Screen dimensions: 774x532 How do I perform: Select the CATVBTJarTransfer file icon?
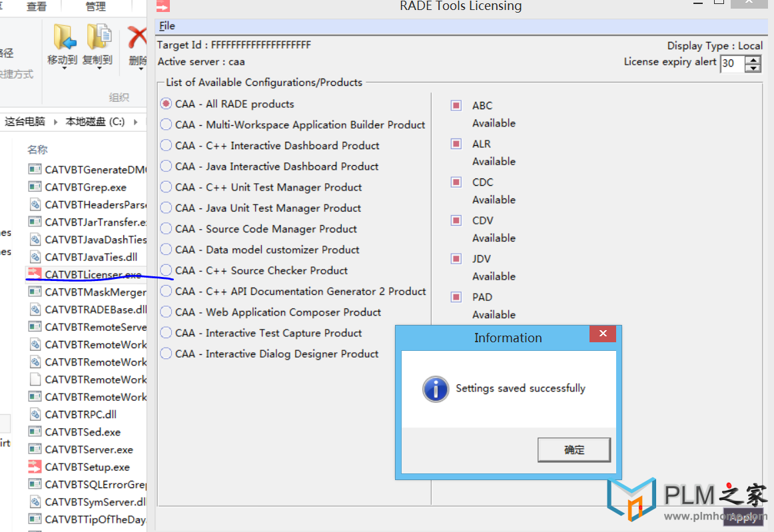tap(35, 222)
